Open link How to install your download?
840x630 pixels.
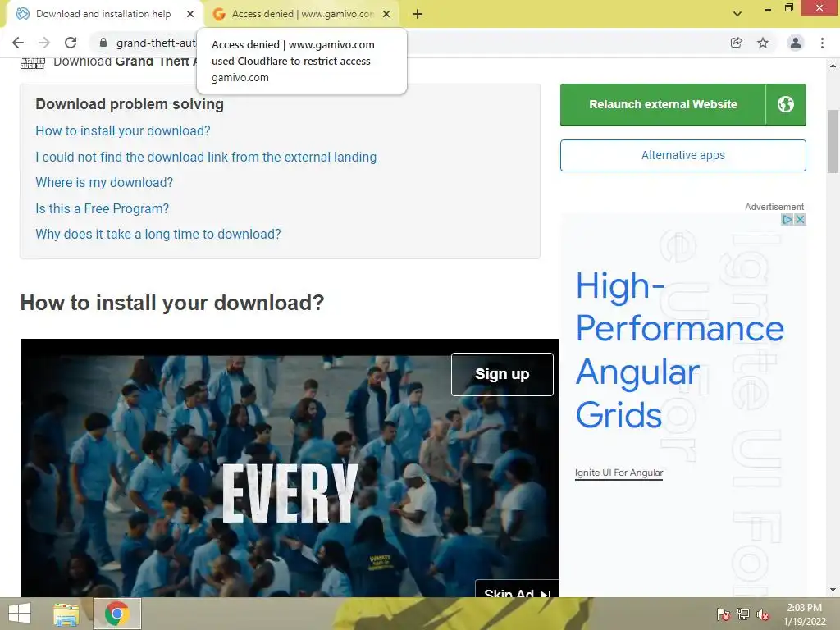(x=123, y=130)
